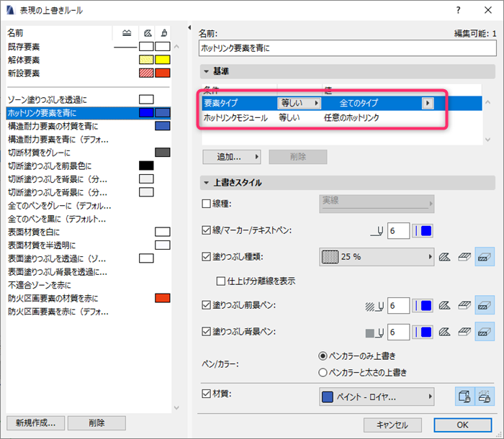Viewport: 504px width, 439px height.
Task: Click the cut fill icon in 塗りつぶし種類 row
Action: [444, 257]
